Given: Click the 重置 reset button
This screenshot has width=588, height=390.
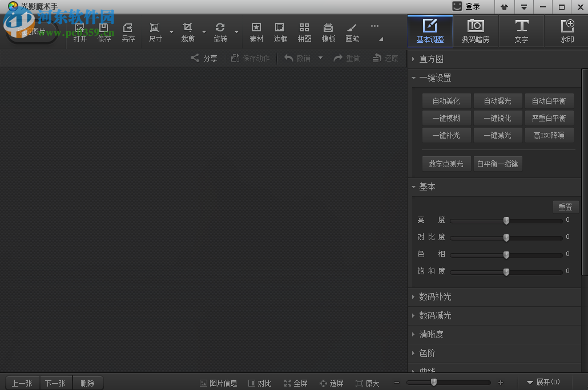Looking at the screenshot, I should (x=565, y=206).
